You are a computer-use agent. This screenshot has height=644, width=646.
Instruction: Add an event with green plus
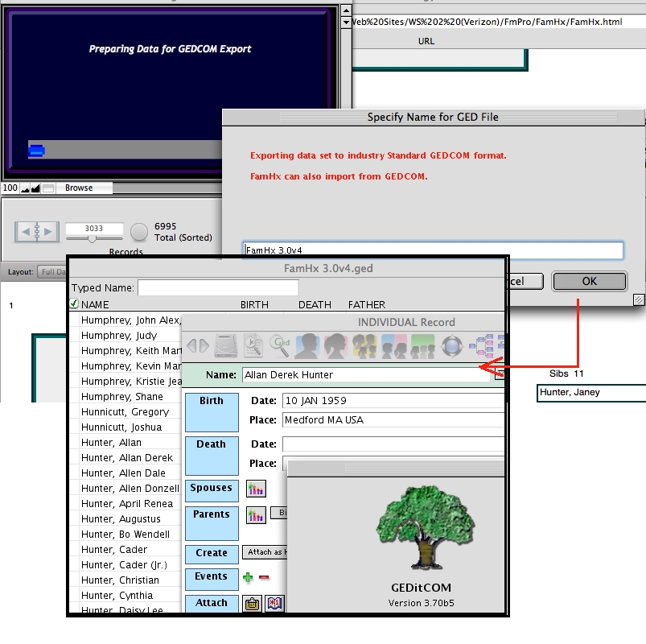(248, 577)
